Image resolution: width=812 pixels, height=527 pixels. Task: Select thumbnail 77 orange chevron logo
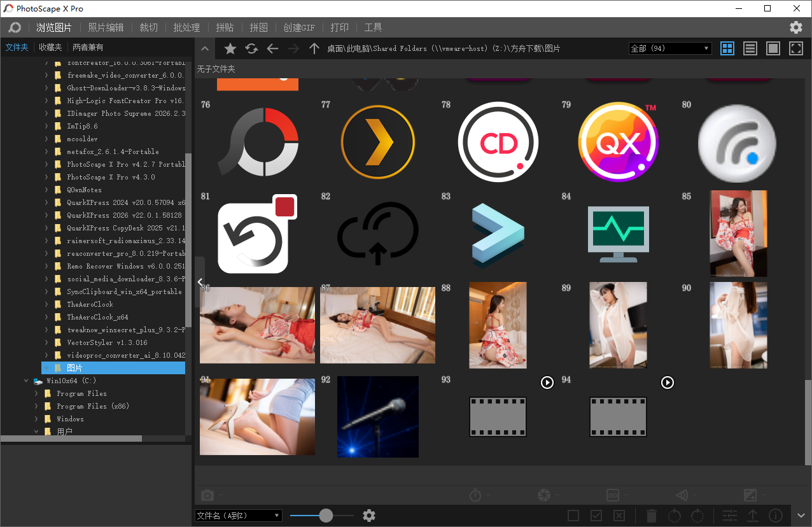coord(377,141)
